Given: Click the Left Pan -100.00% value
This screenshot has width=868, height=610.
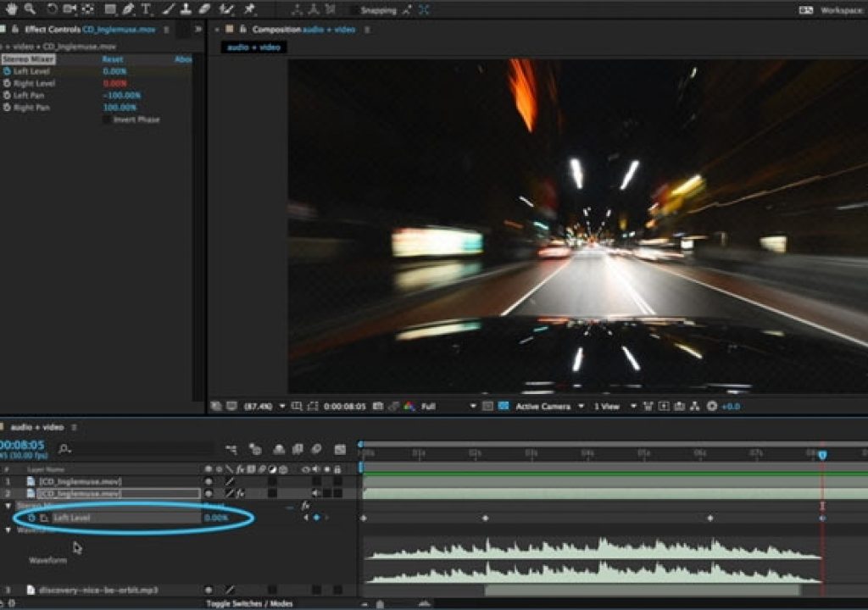Looking at the screenshot, I should click(x=122, y=96).
